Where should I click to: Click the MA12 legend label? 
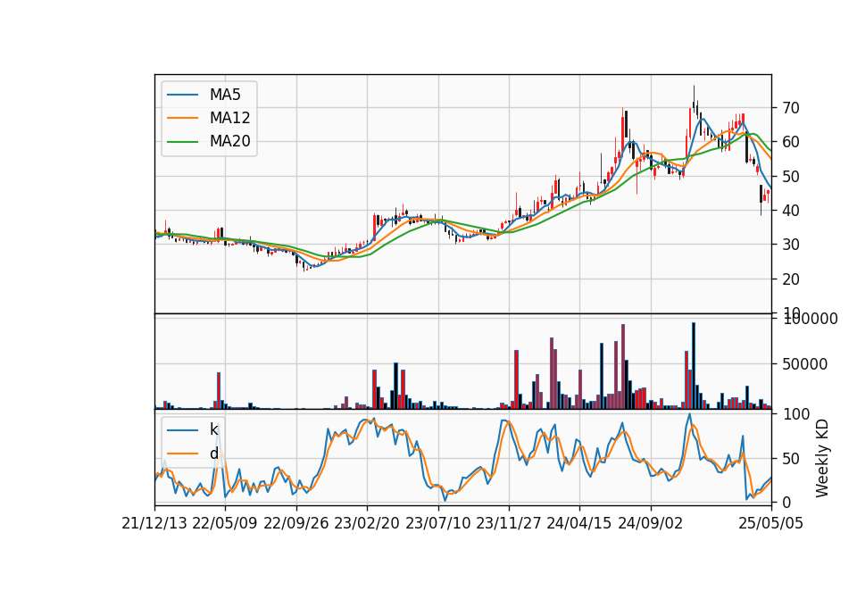coord(229,118)
